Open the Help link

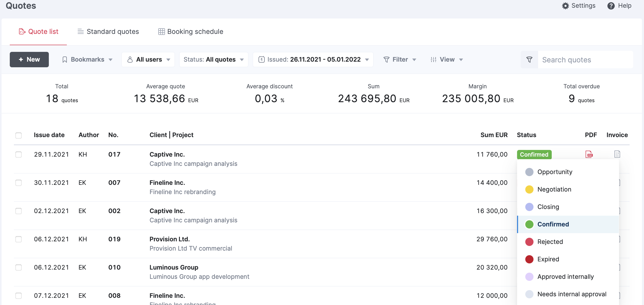pyautogui.click(x=619, y=6)
